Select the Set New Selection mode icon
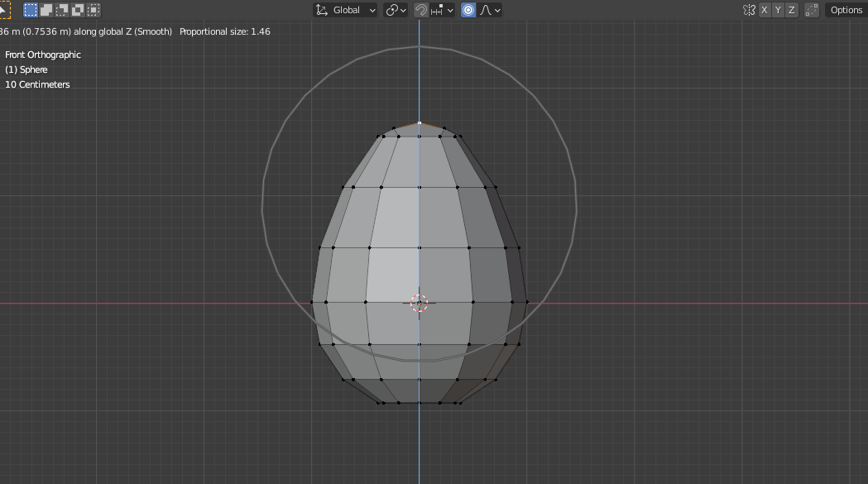 click(x=31, y=10)
